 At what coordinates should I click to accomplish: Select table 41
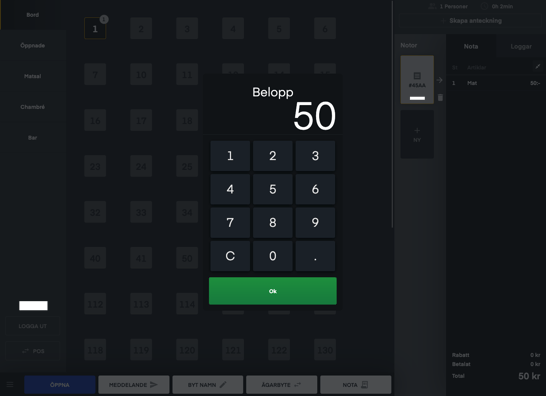(x=141, y=258)
